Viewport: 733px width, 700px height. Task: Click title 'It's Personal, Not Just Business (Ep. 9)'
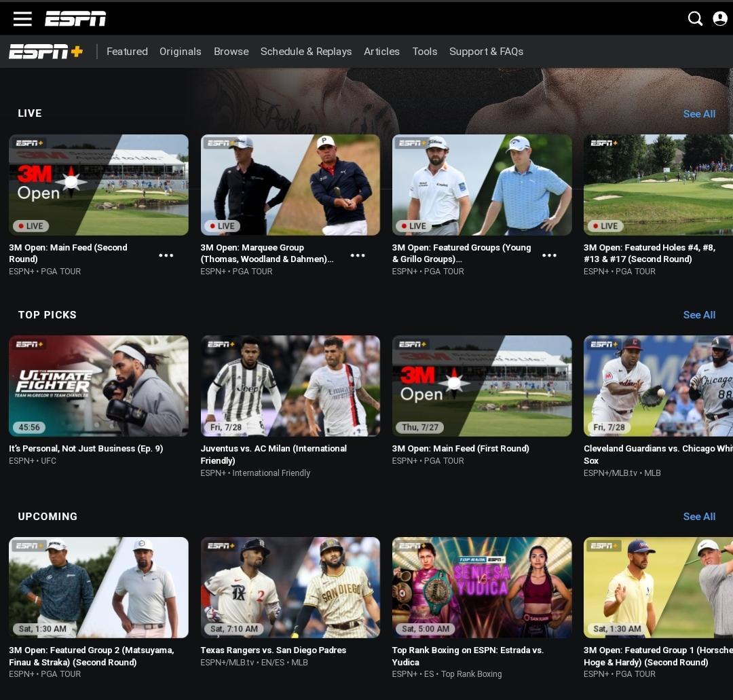[86, 448]
